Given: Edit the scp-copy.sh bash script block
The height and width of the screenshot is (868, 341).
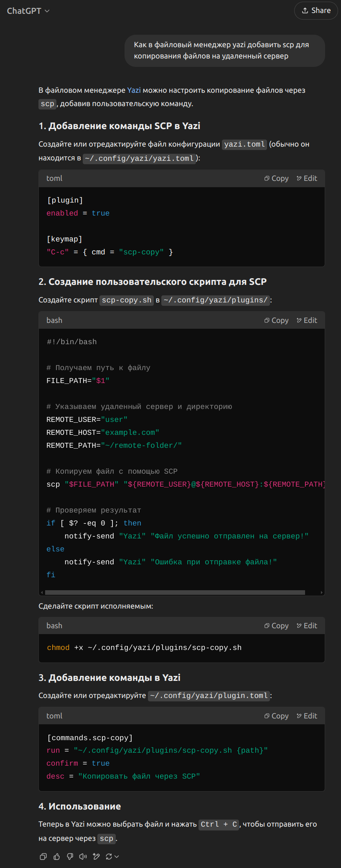Looking at the screenshot, I should (307, 320).
